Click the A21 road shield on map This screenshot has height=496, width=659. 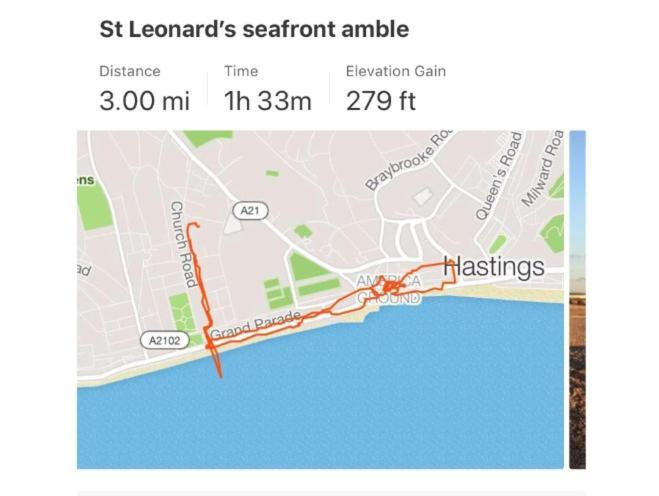click(250, 211)
